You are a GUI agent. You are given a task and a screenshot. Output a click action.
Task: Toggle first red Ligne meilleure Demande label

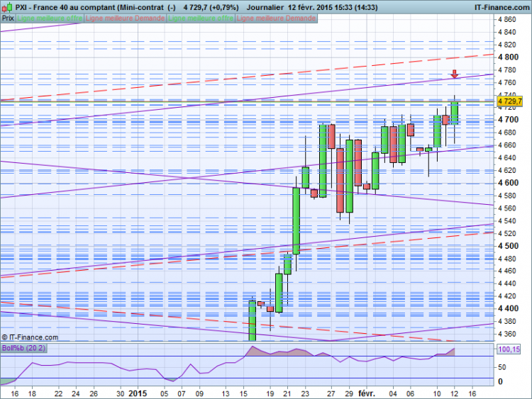tap(125, 18)
